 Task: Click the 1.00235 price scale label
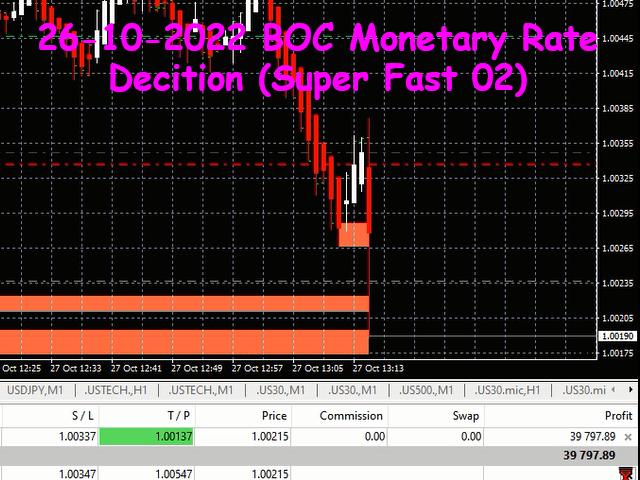[620, 283]
